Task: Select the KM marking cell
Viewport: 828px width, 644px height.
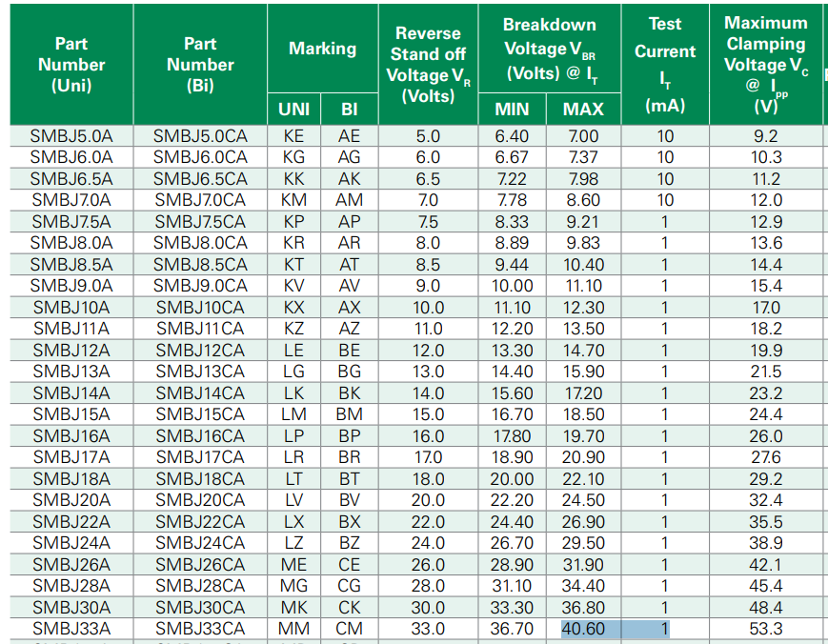Action: click(x=293, y=200)
